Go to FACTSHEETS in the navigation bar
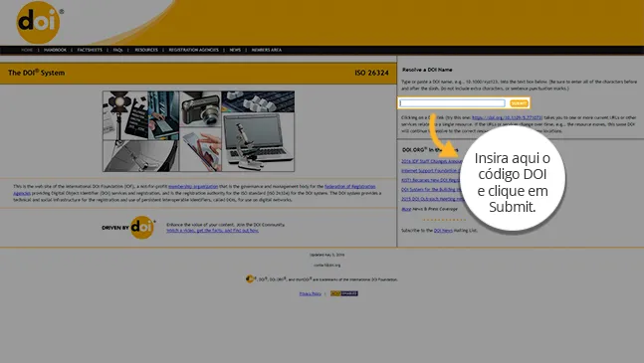 click(90, 50)
